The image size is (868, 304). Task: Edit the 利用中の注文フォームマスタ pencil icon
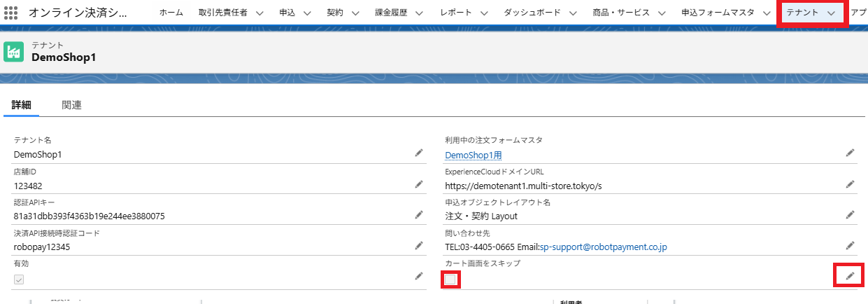[x=850, y=152]
